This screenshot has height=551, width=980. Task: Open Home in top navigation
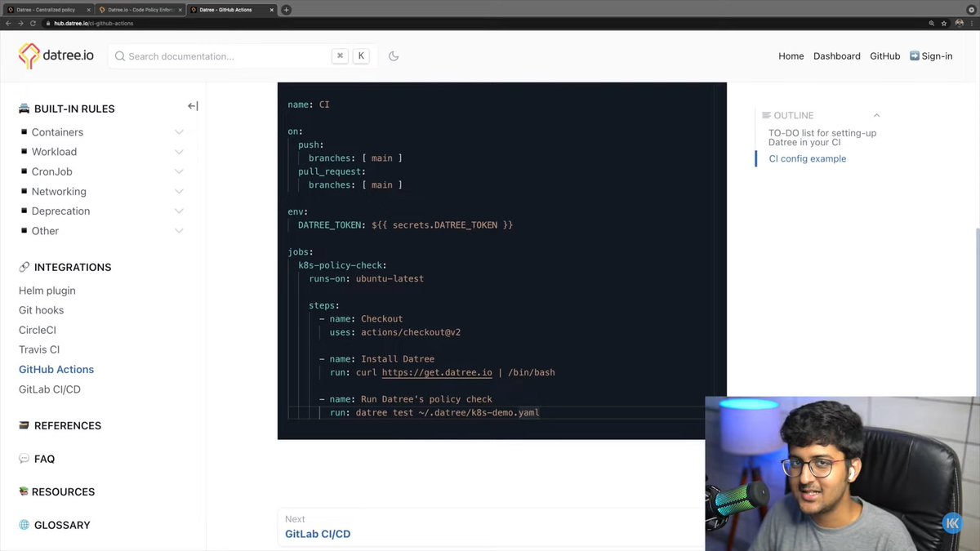point(791,56)
